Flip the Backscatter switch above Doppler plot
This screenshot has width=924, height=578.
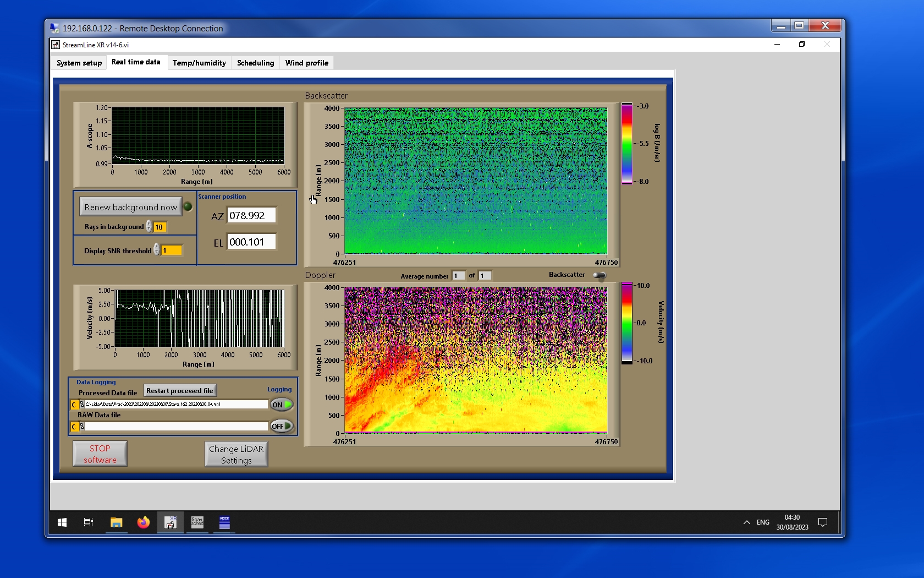(599, 275)
